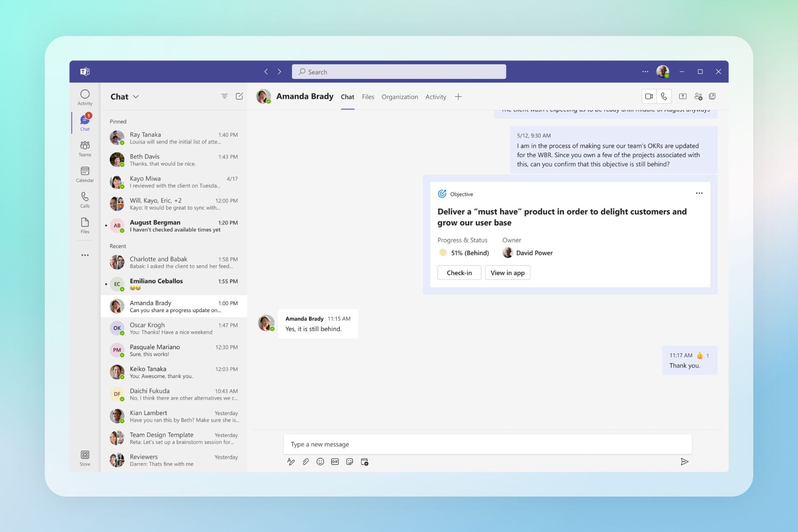Open the Calendar view in sidebar
Screen dimensions: 798x532
(x=85, y=174)
